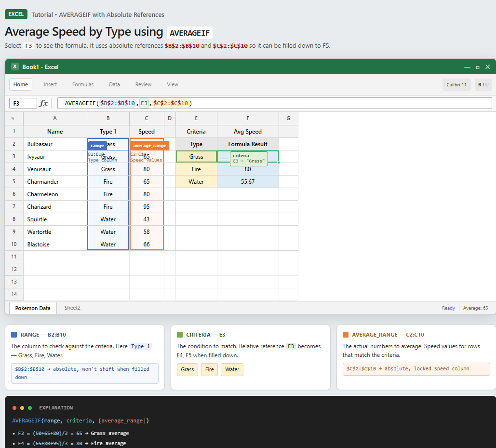Select row 14 header
This screenshot has width=496, height=448.
pos(14,294)
